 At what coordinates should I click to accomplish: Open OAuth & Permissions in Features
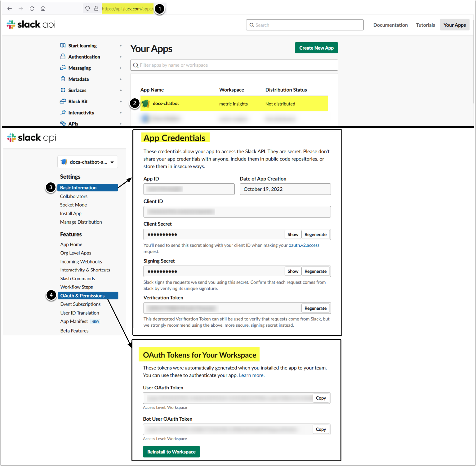(88, 296)
